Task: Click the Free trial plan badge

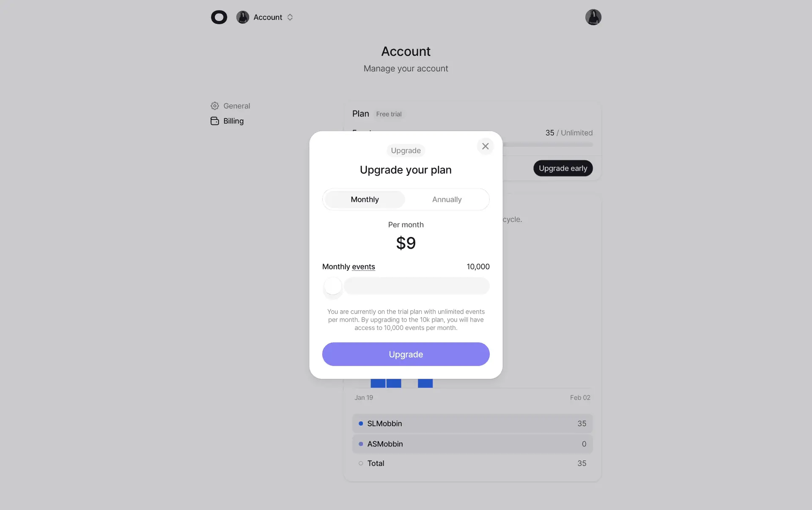Action: [389, 114]
